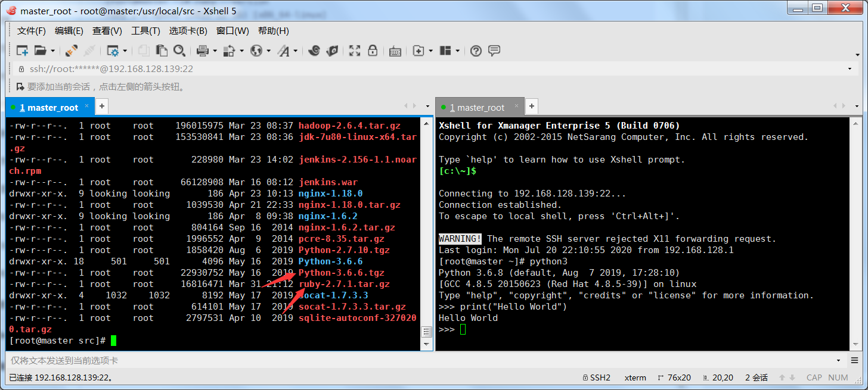Open compose bar options menu icon
The image size is (868, 390).
tap(855, 360)
